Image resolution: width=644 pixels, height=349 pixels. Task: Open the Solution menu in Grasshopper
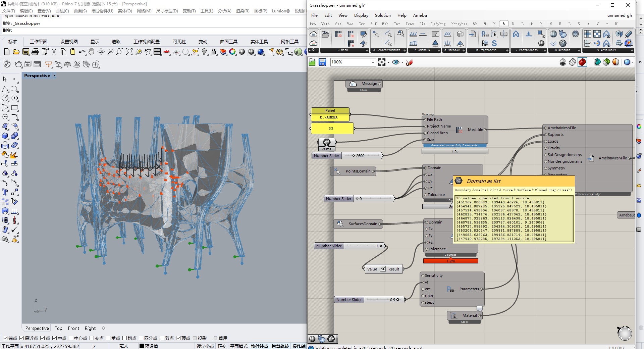(383, 15)
